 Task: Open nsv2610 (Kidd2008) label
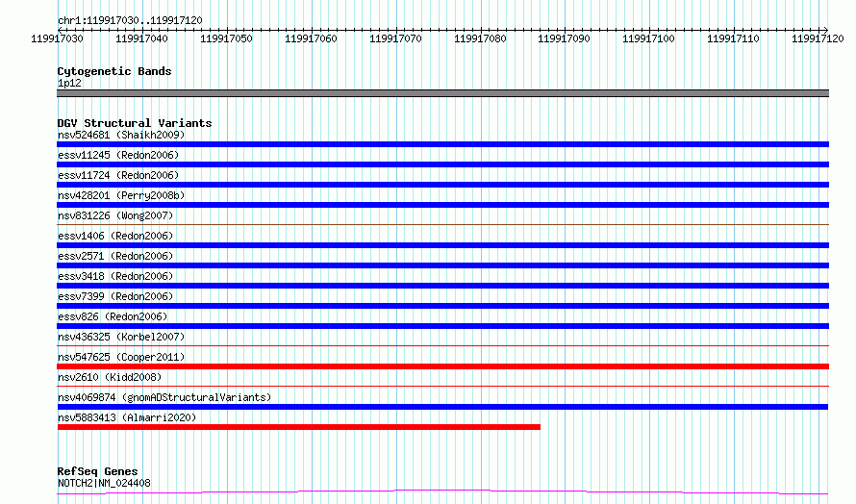tap(110, 377)
